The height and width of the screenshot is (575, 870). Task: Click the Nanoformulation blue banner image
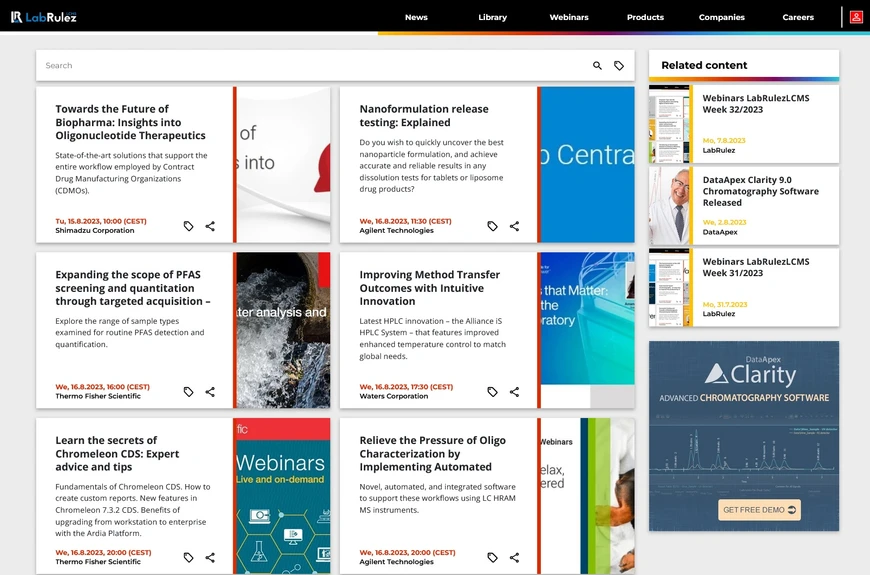click(588, 164)
